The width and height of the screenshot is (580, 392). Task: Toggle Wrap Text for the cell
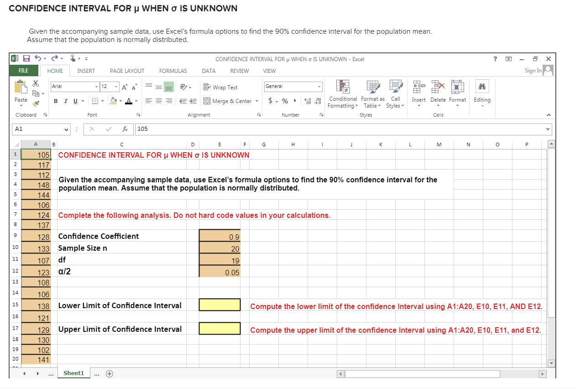click(x=221, y=87)
